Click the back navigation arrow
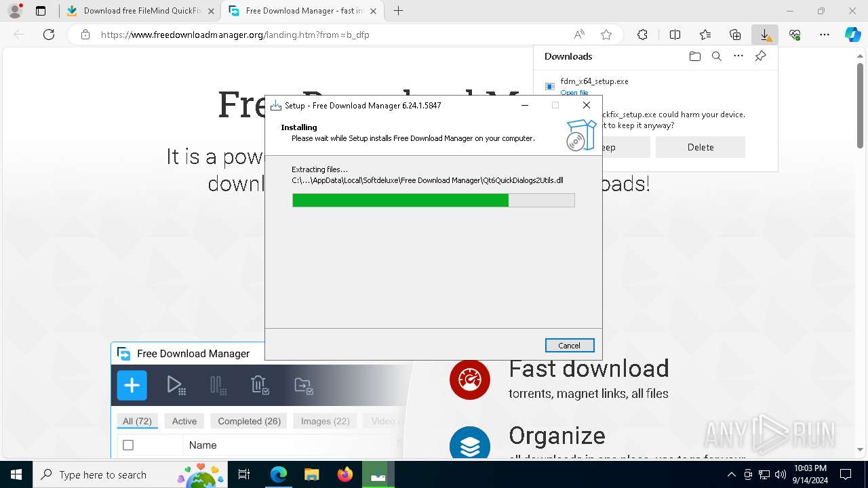 (x=19, y=35)
